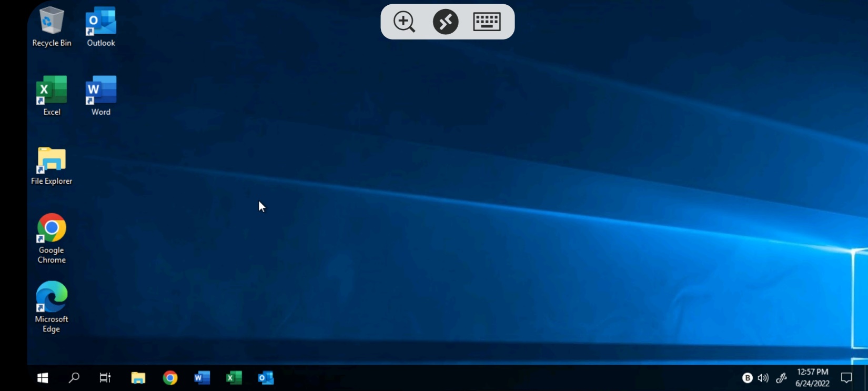Tap the zoom magnifier in remote toolbar
Image resolution: width=868 pixels, height=391 pixels.
point(404,22)
